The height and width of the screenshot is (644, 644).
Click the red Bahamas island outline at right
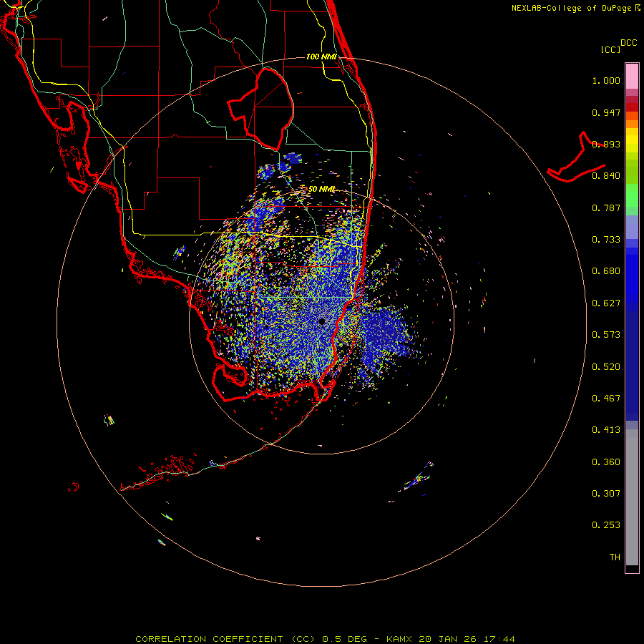[x=577, y=158]
